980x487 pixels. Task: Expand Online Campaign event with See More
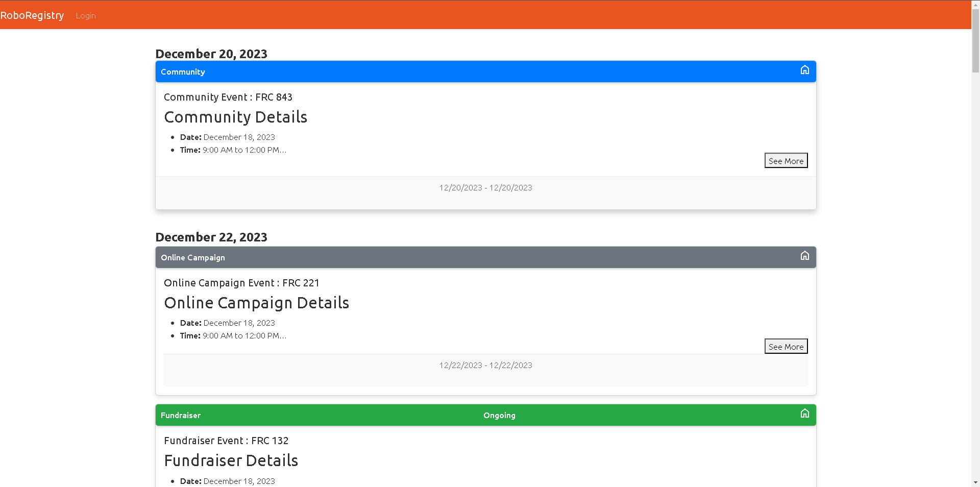coord(786,347)
